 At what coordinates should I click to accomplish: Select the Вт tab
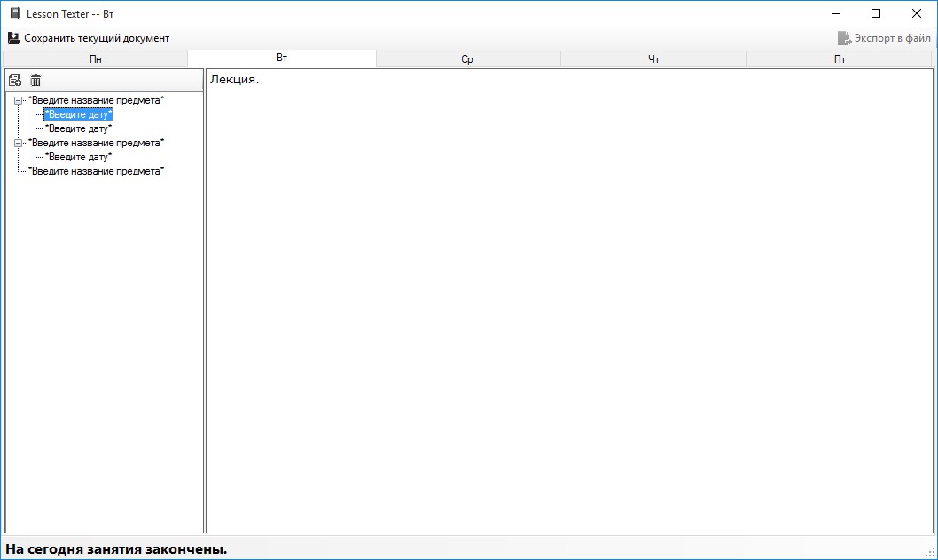[x=282, y=58]
